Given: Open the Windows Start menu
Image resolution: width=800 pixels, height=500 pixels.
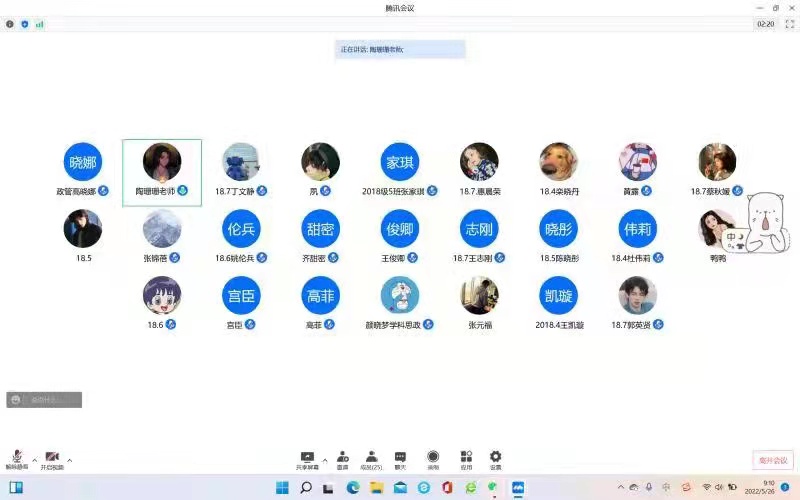Looking at the screenshot, I should click(282, 488).
